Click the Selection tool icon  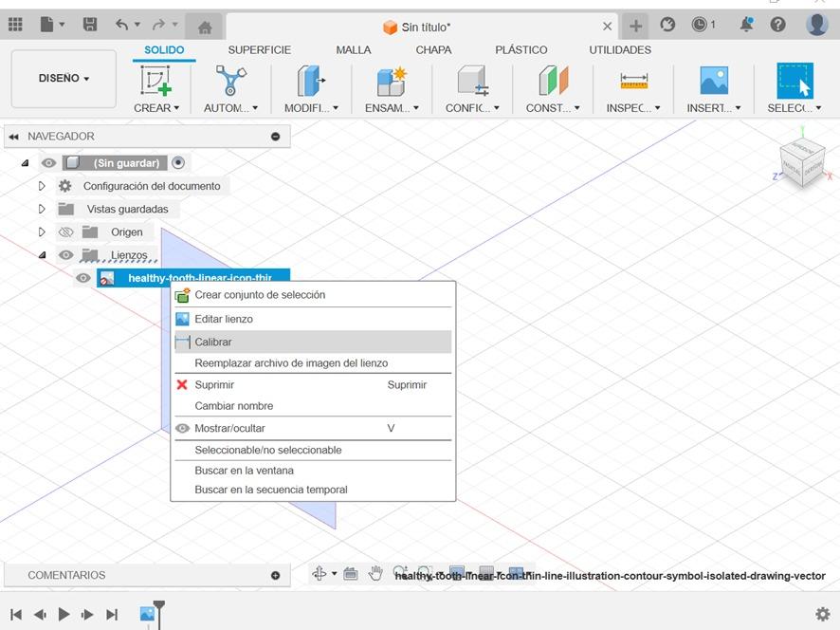tap(794, 80)
